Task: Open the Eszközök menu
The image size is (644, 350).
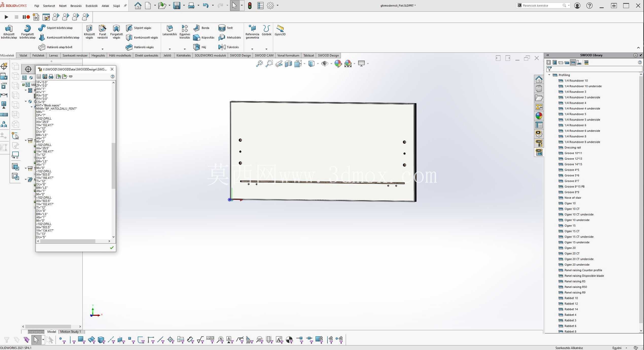Action: [92, 6]
